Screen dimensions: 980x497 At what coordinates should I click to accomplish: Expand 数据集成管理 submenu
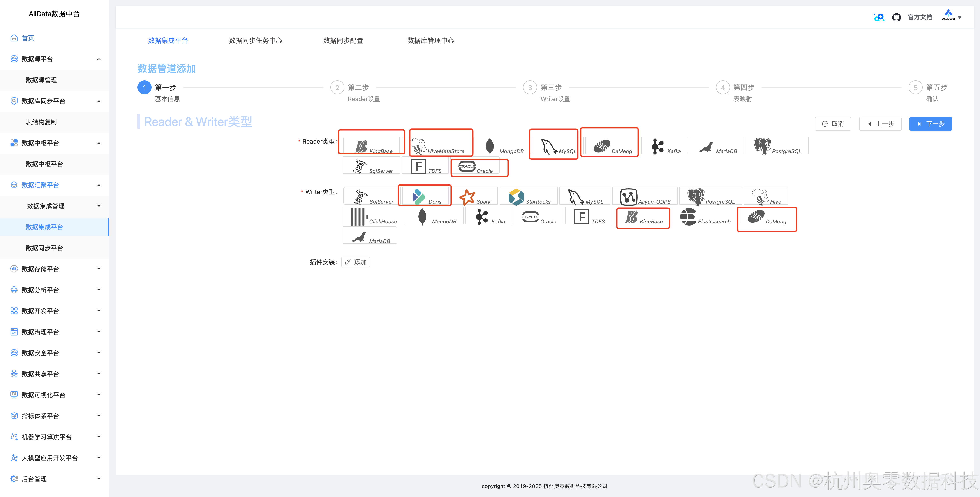pos(99,206)
